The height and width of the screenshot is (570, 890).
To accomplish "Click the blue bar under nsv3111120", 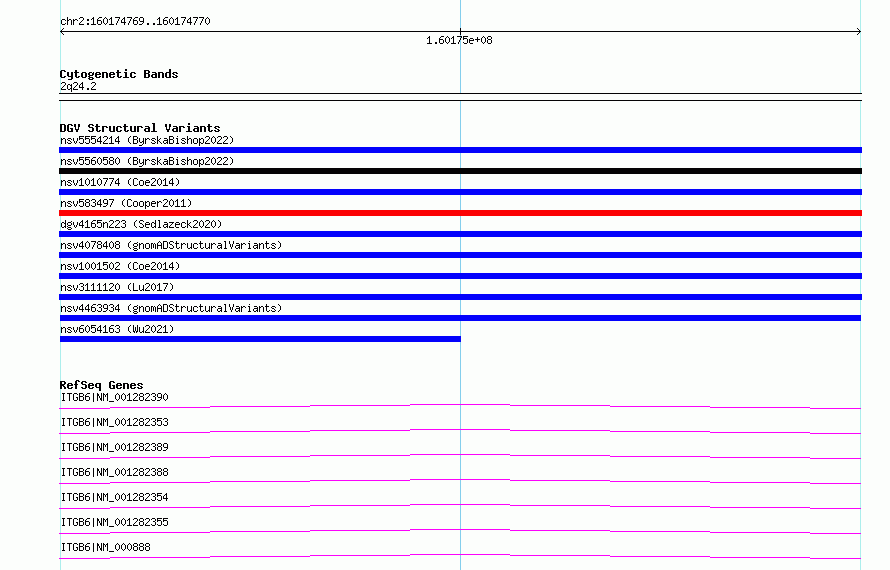I will [x=460, y=297].
